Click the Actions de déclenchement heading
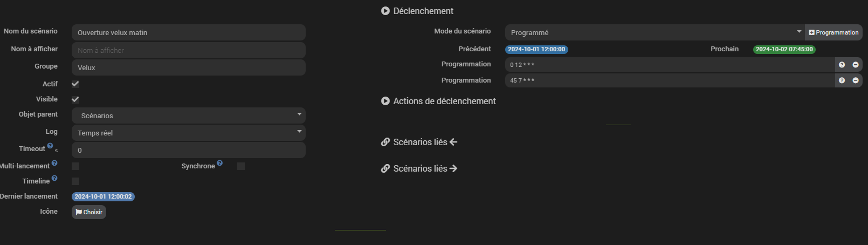868x245 pixels. pos(444,101)
